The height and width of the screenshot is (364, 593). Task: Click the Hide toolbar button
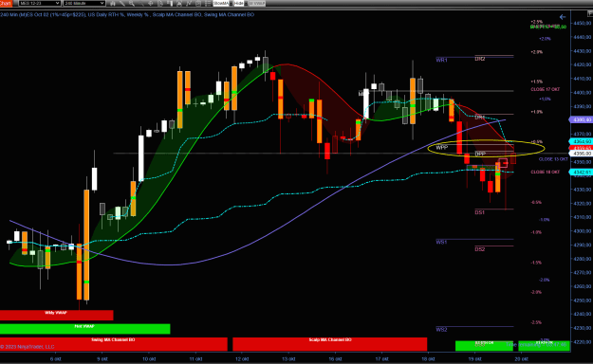(239, 3)
